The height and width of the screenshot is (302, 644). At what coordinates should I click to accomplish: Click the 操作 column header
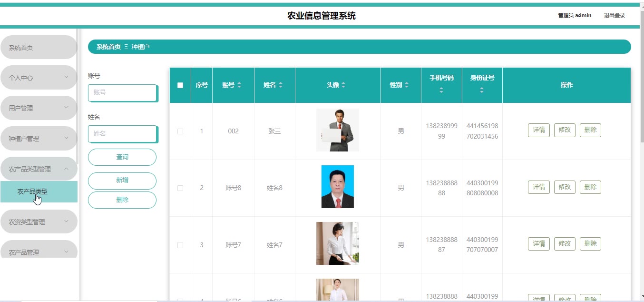[566, 85]
